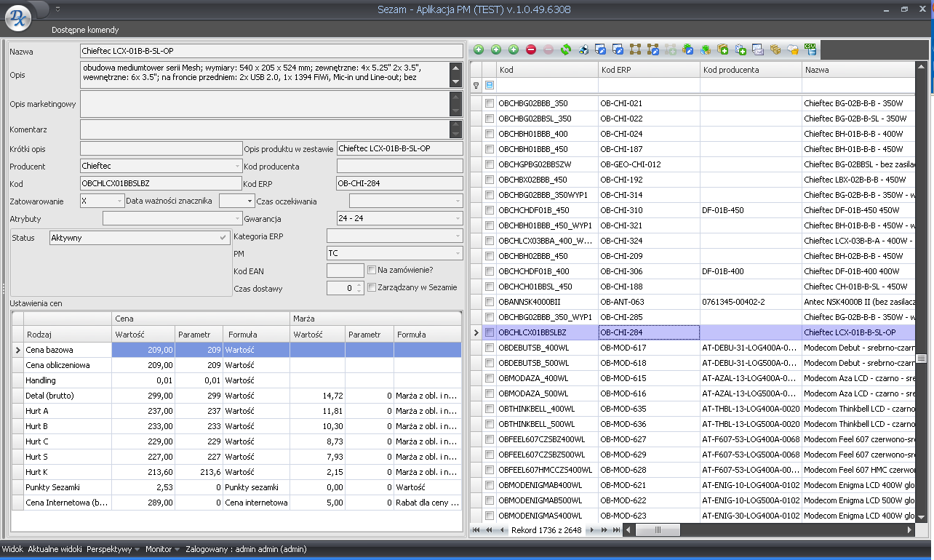The image size is (934, 560).
Task: Open the PM dropdown showing TC
Action: (x=458, y=253)
